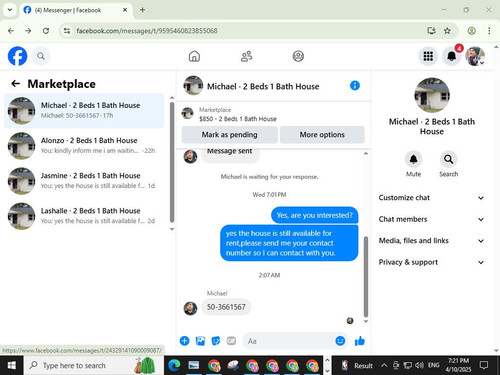Choose a sticker icon in composer
This screenshot has height=375, width=500.
216,341
